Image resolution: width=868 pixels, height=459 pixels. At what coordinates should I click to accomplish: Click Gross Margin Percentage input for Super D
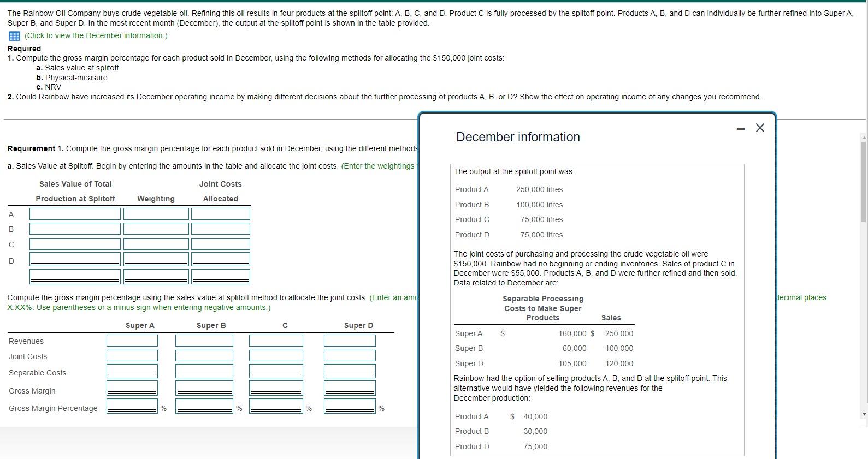tap(350, 406)
